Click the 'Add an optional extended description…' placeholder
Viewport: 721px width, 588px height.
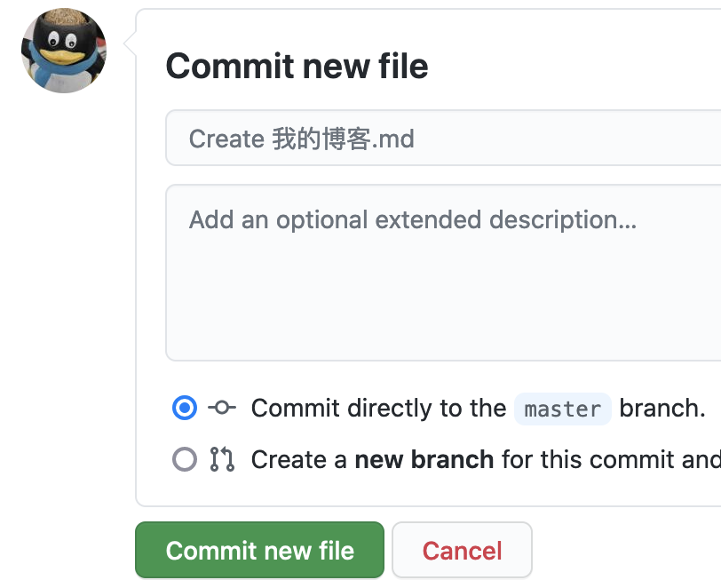(x=412, y=219)
